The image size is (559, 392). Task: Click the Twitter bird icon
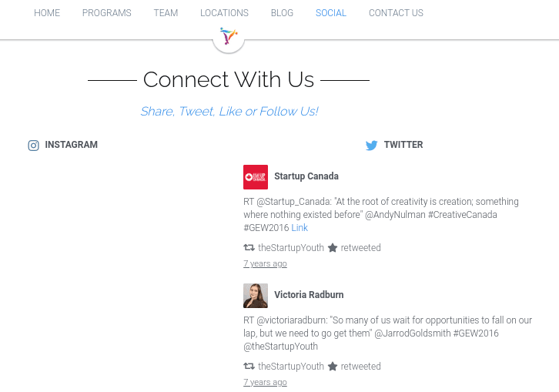pos(371,146)
